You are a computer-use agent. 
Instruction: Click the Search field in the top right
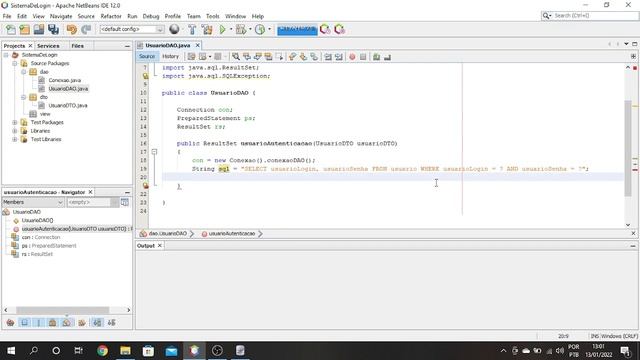coord(590,16)
